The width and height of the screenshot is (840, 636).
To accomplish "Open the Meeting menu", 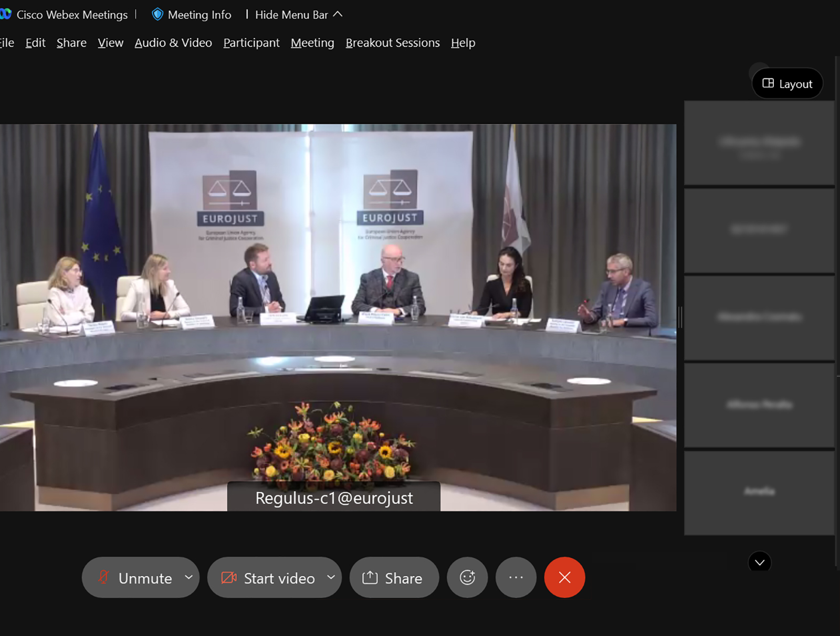I will tap(312, 43).
